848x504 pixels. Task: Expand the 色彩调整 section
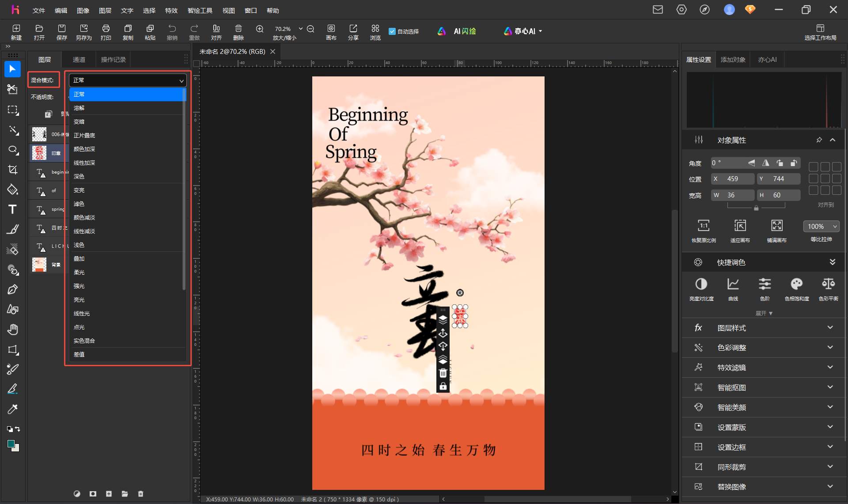click(764, 348)
